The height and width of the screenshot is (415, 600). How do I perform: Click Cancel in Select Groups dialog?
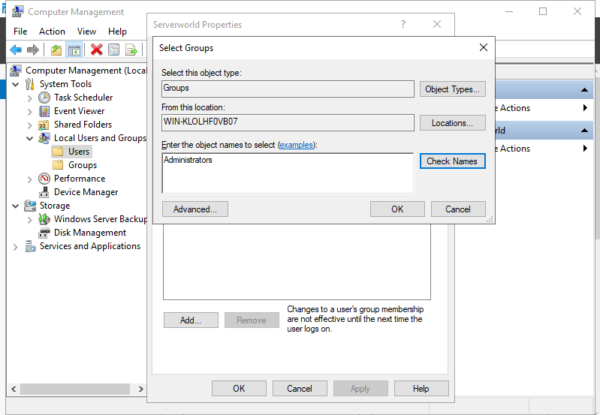pyautogui.click(x=458, y=209)
